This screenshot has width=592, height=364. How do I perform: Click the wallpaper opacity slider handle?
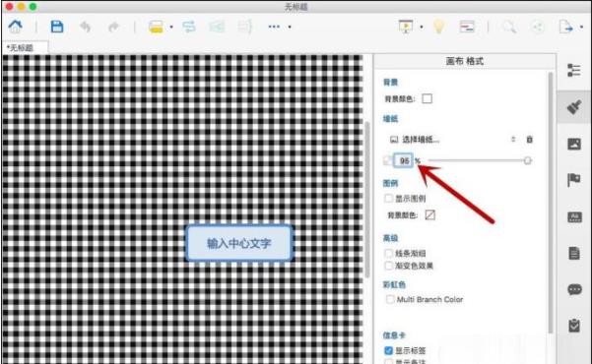click(527, 160)
